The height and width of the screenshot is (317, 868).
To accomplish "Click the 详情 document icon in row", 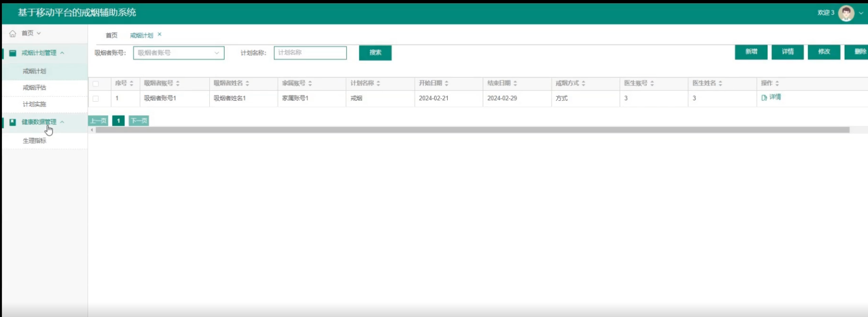I will tap(764, 98).
